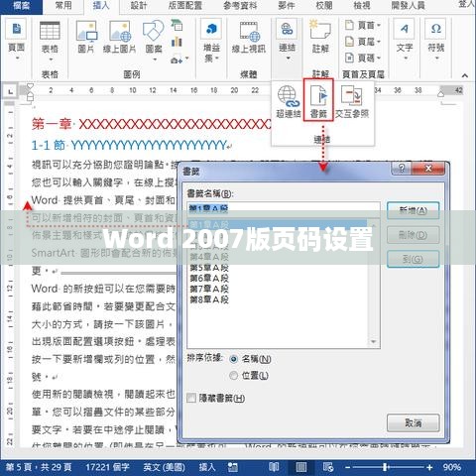
Task: Switch to the Mailings (郵件) tab
Action: tap(287, 6)
